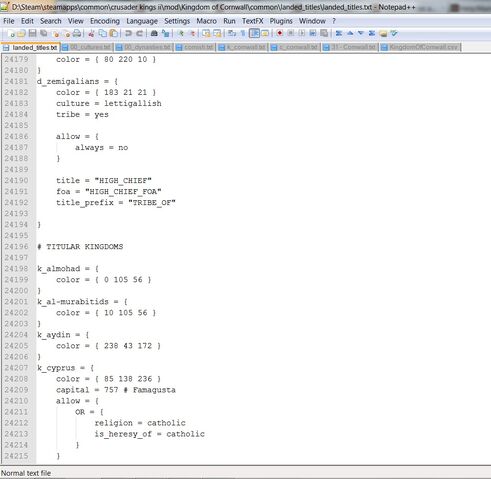Click the Open file folder icon
The image size is (491, 479).
(x=22, y=33)
